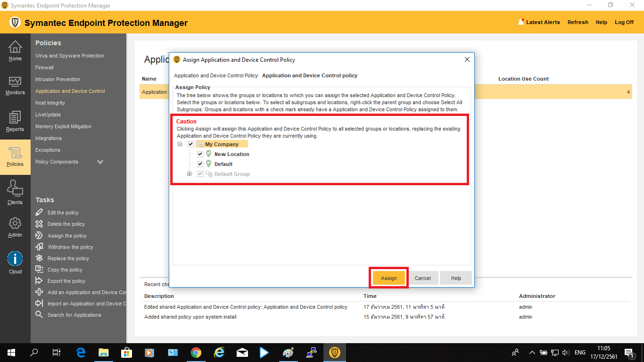This screenshot has height=362, width=644.
Task: Open Google Chrome from the taskbar
Action: (x=196, y=353)
